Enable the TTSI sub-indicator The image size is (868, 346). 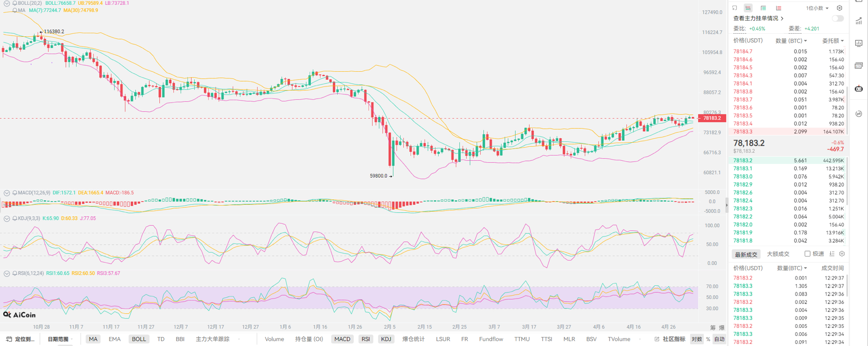pyautogui.click(x=547, y=339)
